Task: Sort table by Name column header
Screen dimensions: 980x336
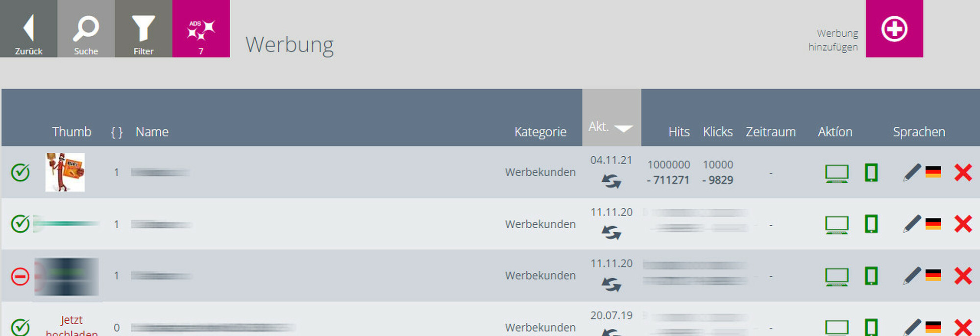Action: (x=152, y=132)
